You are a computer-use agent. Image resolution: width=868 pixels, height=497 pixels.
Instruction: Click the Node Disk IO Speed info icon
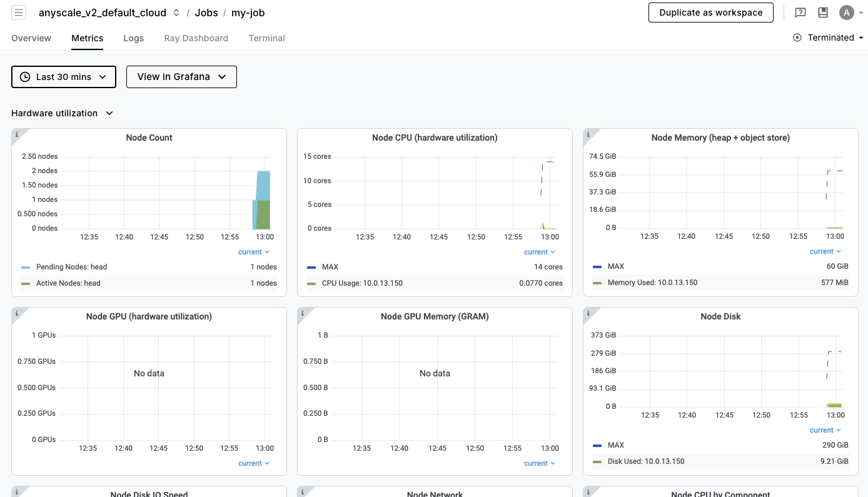(17, 491)
